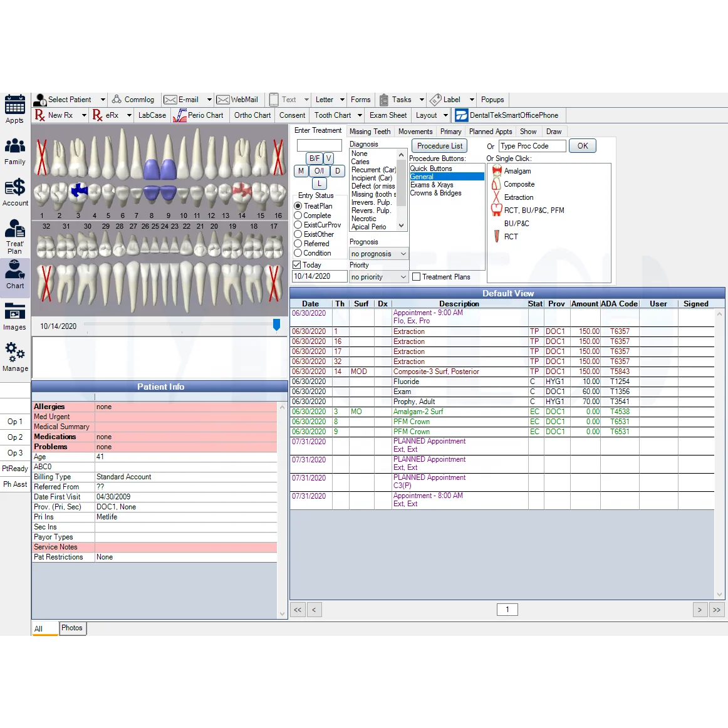
Task: Select Referred entry status
Action: click(298, 244)
